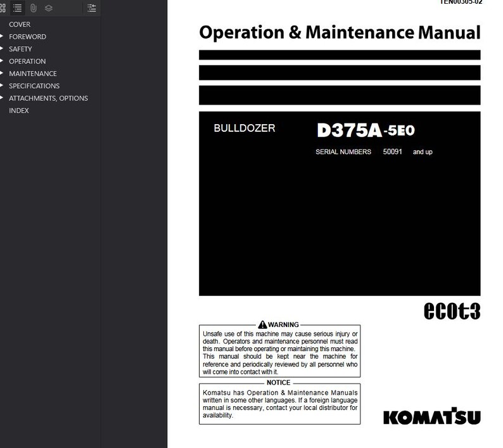Expand the SAFETY section arrow
The height and width of the screenshot is (448, 503).
click(2, 48)
